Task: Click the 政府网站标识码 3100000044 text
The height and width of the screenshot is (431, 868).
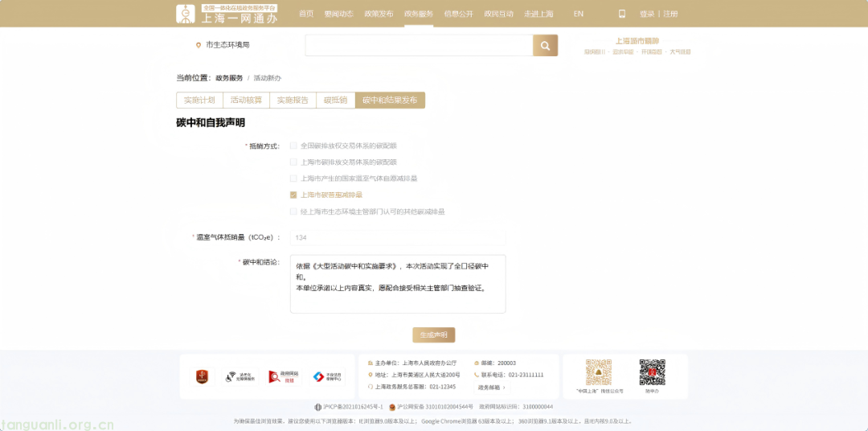Action: [516, 407]
